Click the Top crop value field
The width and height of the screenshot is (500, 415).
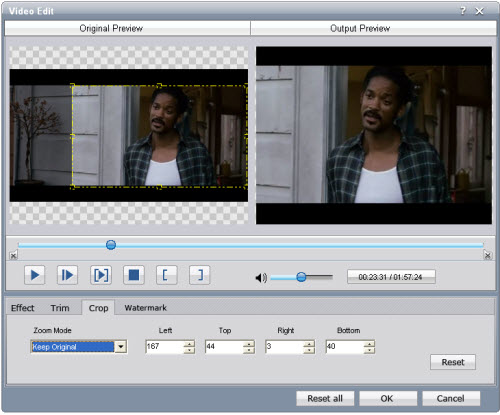(224, 347)
